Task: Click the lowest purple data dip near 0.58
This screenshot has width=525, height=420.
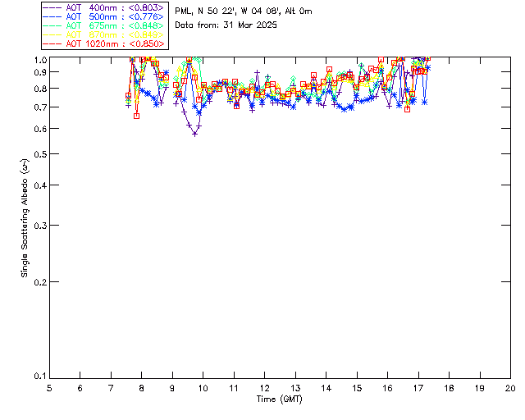Action: [194, 133]
